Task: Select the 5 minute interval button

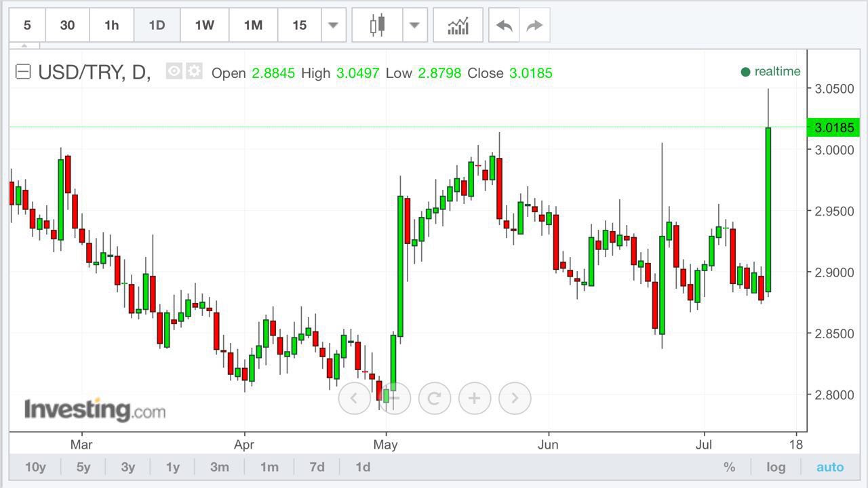Action: [27, 25]
